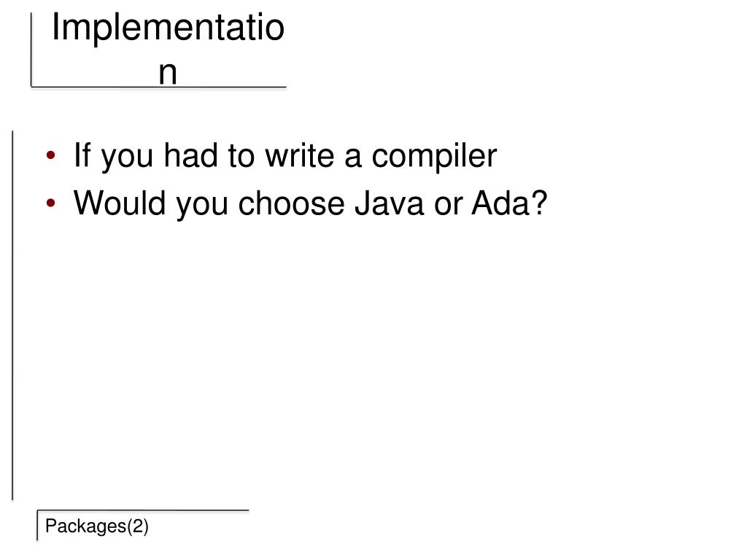Click the word 'to' in first bullet
The height and width of the screenshot is (560, 747).
[241, 156]
